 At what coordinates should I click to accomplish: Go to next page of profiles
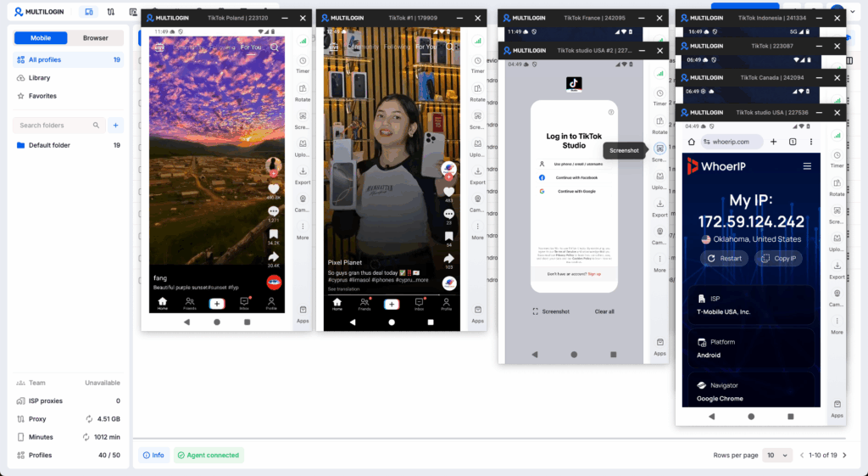coord(845,455)
